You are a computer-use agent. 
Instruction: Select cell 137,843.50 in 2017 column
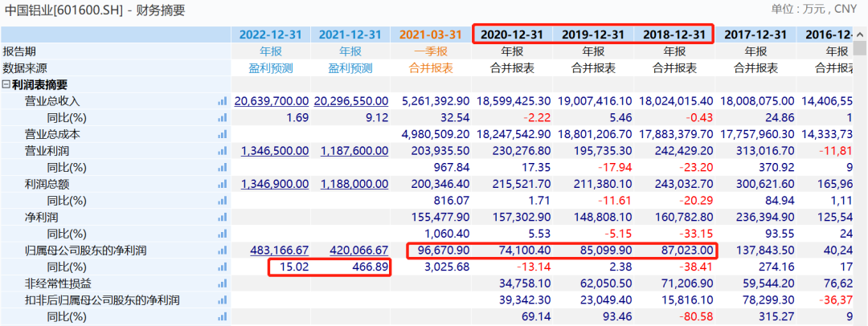pos(764,251)
